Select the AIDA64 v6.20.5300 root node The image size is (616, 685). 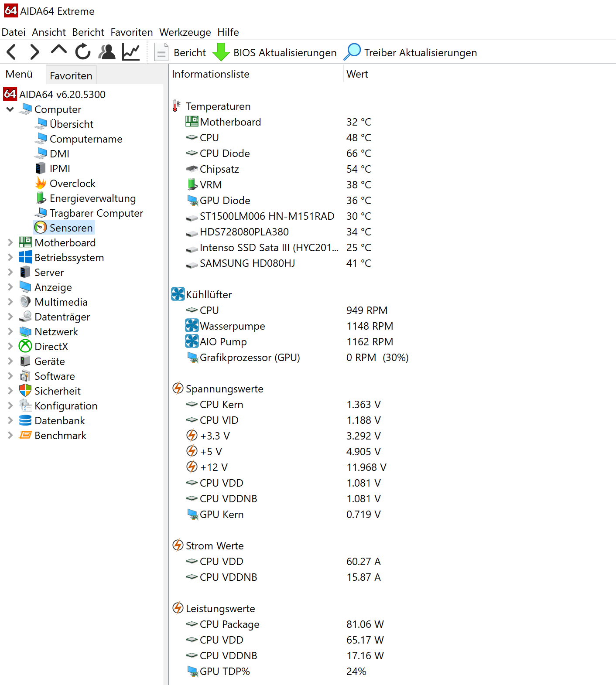(62, 95)
